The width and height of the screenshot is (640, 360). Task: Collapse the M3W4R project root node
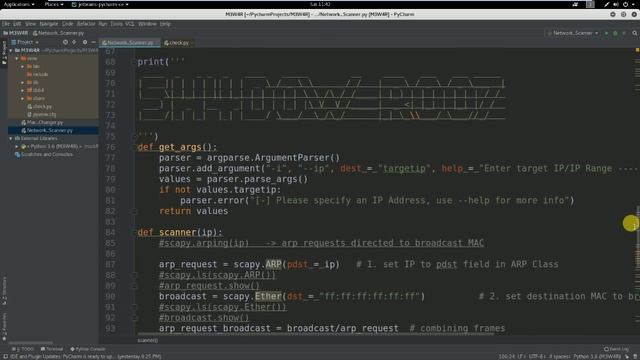pos(11,50)
